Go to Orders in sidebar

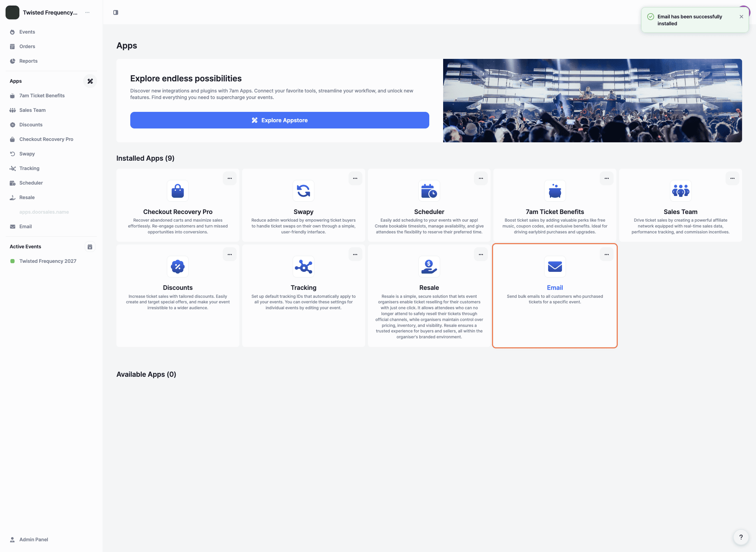pos(27,46)
